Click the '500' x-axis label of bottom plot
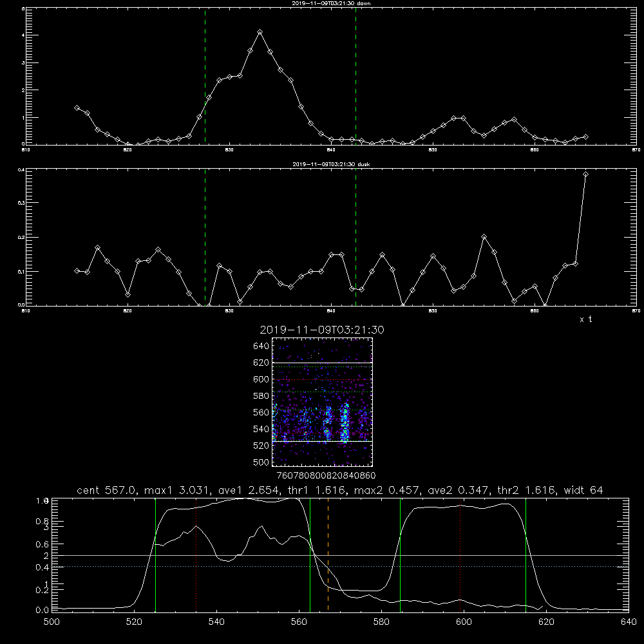This screenshot has width=644, height=644. tap(52, 622)
